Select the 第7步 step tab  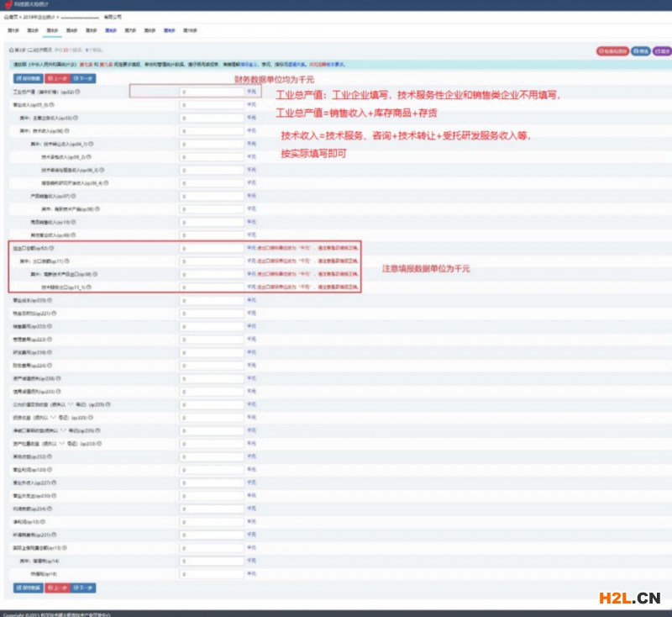click(x=130, y=29)
